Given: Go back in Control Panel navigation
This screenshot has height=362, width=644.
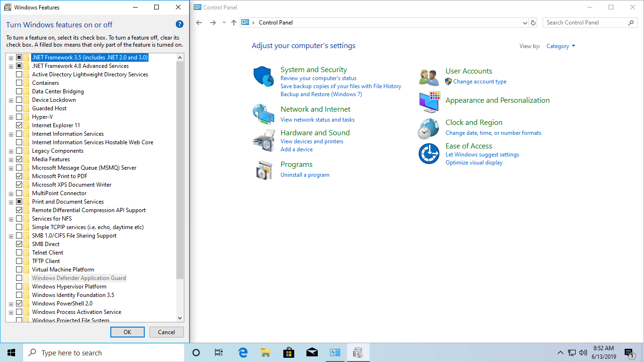Looking at the screenshot, I should [x=199, y=23].
